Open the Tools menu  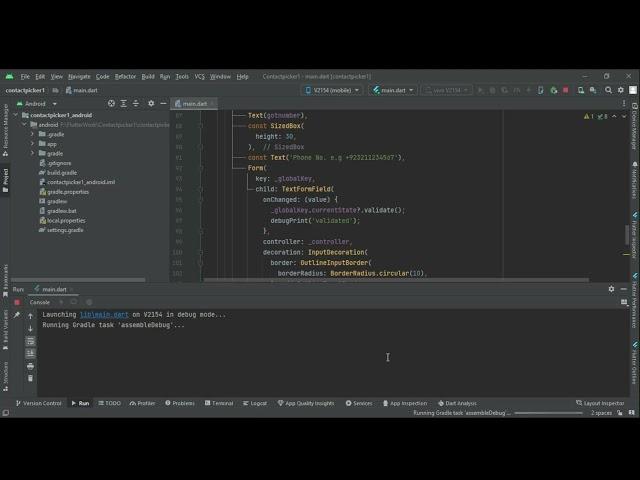coord(182,76)
